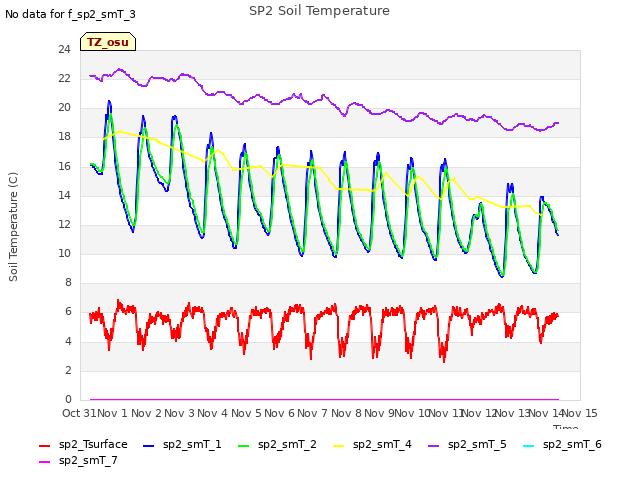Screen dimensions: 640x480
Task: Click the 2 y-axis tick label
Action: [x=68, y=370]
